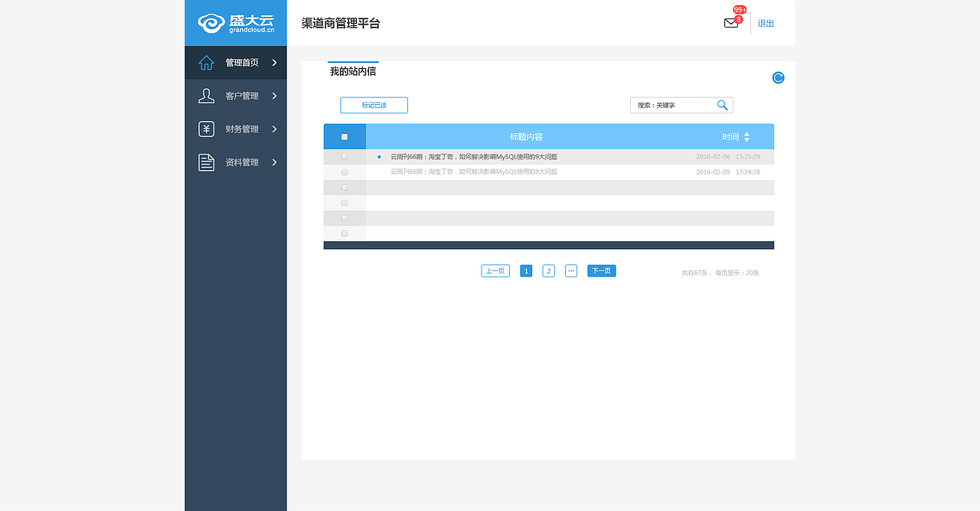980x511 pixels.
Task: Expand the 客户管理 chevron
Action: tap(274, 96)
